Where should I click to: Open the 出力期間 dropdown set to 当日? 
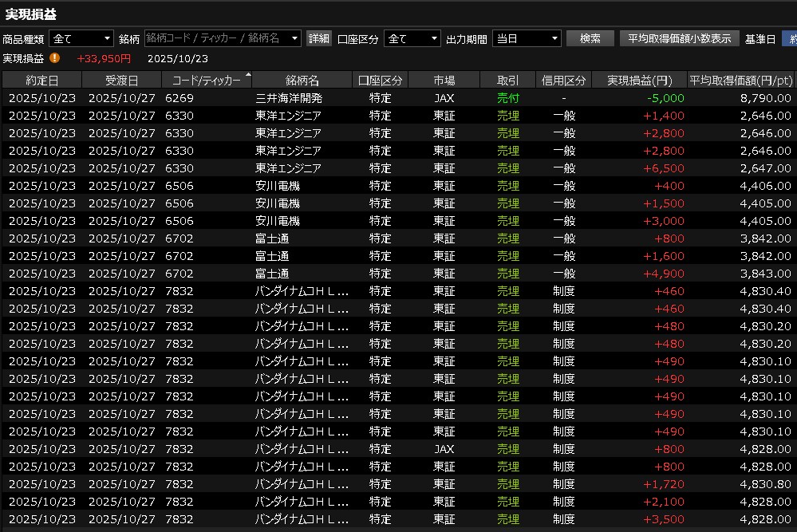(x=527, y=38)
